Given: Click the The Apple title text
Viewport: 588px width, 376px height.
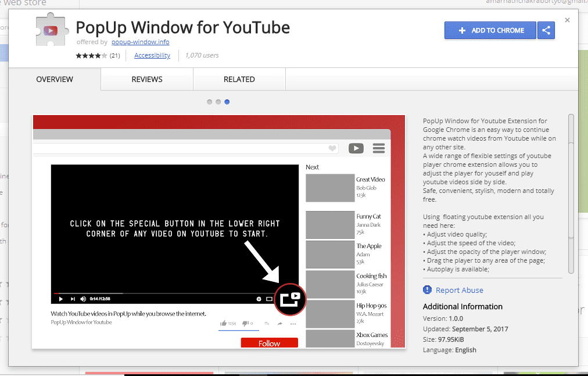Looking at the screenshot, I should click(x=369, y=246).
